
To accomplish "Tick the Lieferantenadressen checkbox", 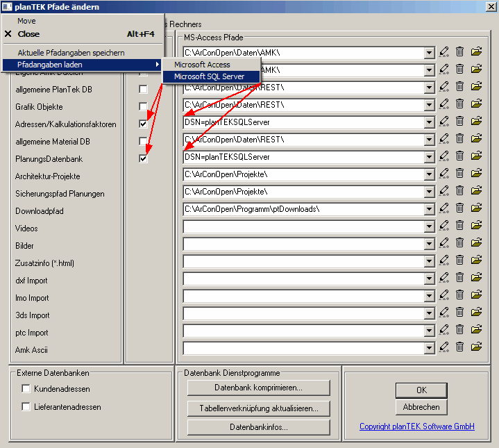I will tap(26, 406).
